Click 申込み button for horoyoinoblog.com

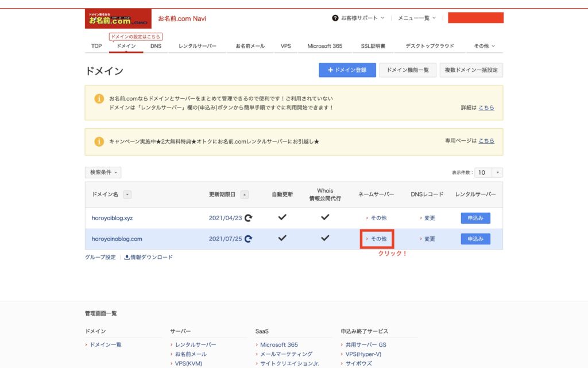pyautogui.click(x=475, y=239)
